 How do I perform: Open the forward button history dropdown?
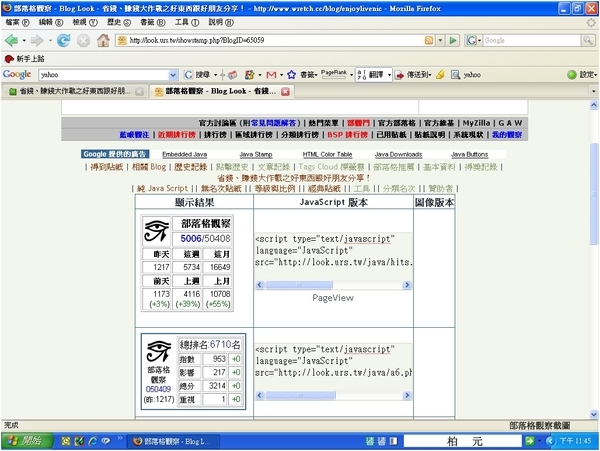[50, 40]
